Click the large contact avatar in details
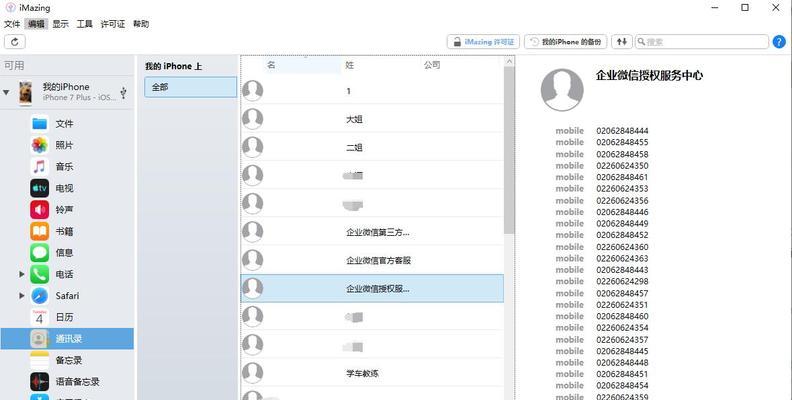The image size is (792, 400). (562, 90)
